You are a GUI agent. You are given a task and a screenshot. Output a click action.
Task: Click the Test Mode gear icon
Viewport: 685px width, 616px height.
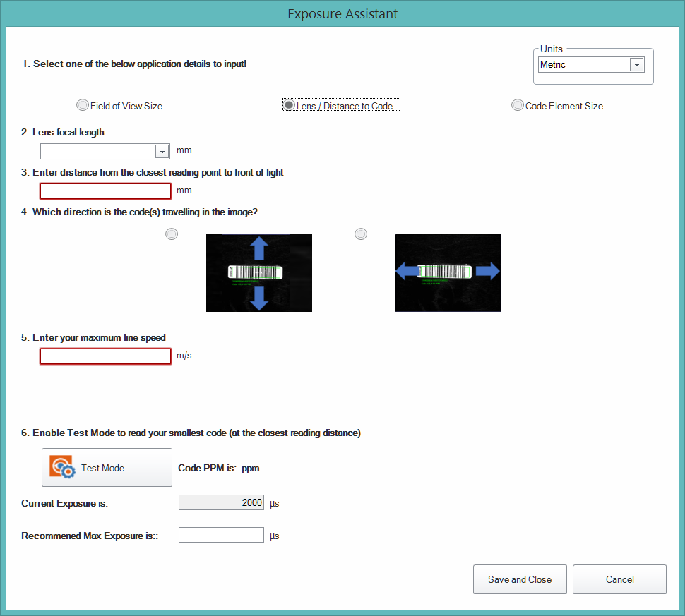62,468
